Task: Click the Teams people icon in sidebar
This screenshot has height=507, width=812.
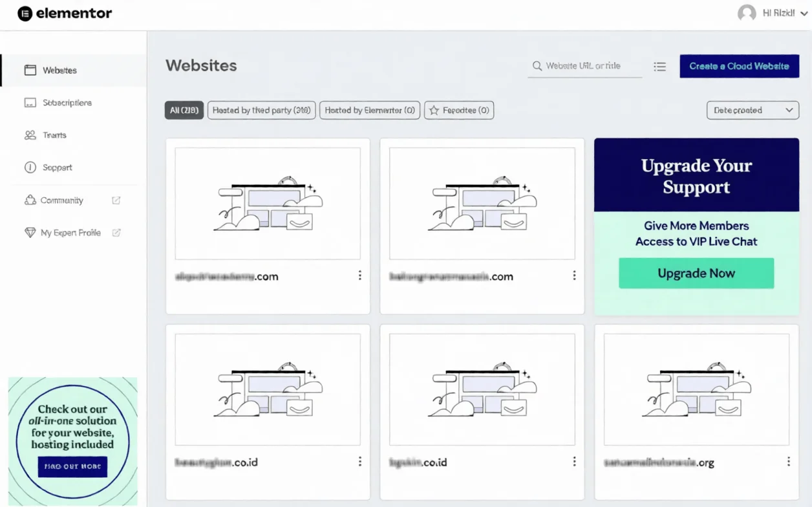Action: (x=30, y=135)
